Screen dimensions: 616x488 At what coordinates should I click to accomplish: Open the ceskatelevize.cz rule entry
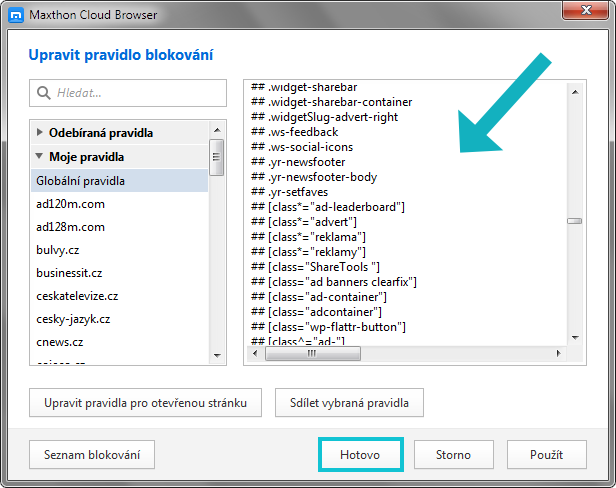(77, 296)
